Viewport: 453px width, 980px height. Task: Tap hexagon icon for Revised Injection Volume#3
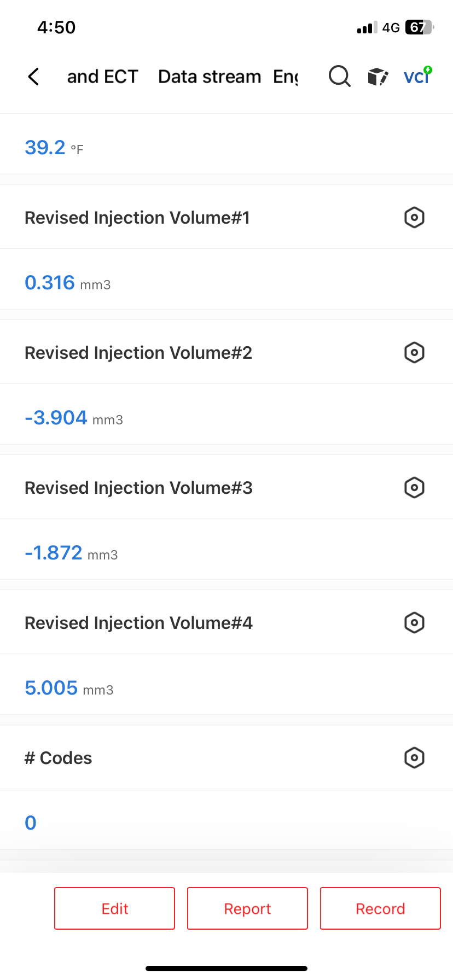coord(414,488)
